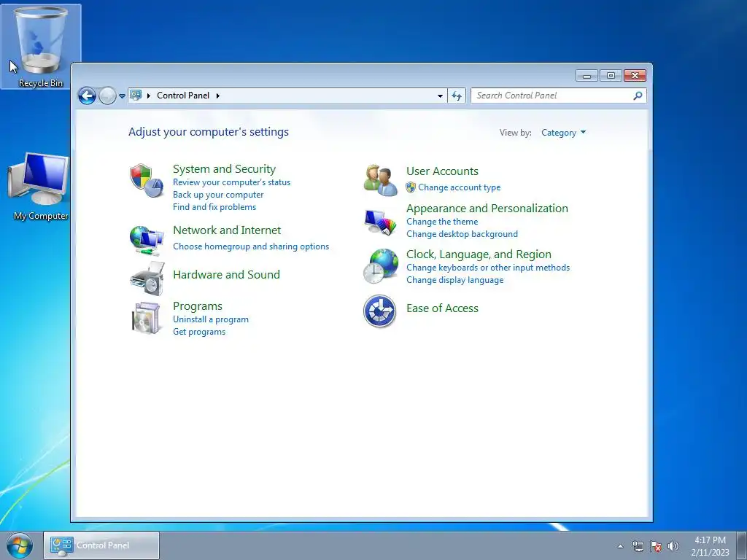
Task: Open the Programs box icon
Action: [146, 318]
